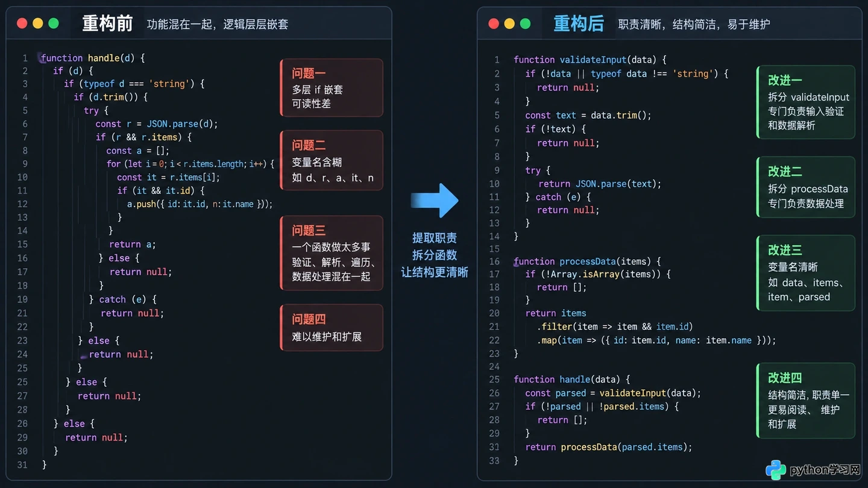Click the 问题三 card about functions doing too much
The image size is (868, 488).
[332, 253]
